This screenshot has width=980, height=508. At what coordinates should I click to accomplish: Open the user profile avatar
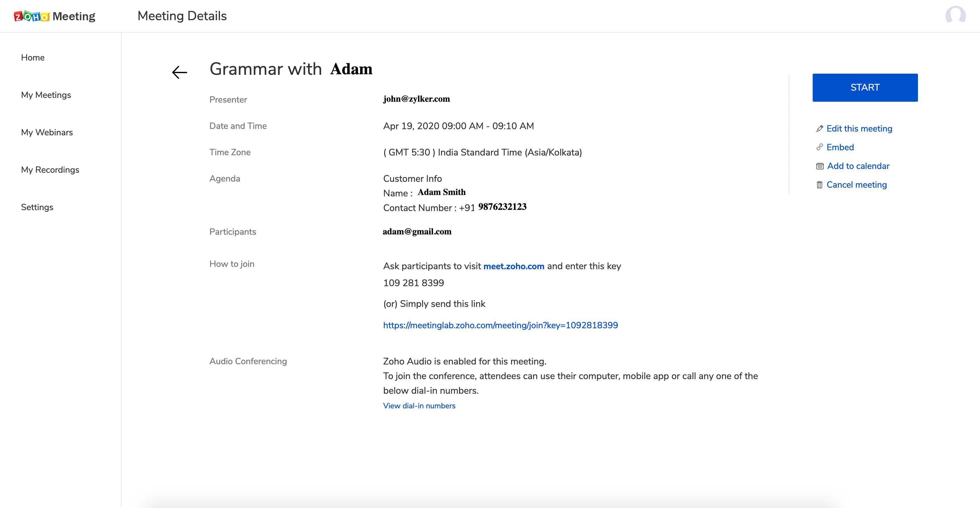[955, 15]
